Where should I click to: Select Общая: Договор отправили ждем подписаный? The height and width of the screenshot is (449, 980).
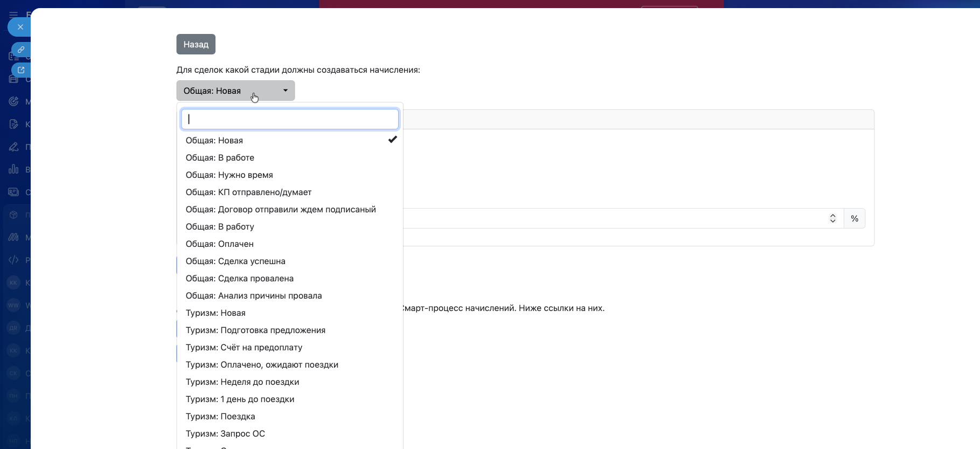[290, 209]
